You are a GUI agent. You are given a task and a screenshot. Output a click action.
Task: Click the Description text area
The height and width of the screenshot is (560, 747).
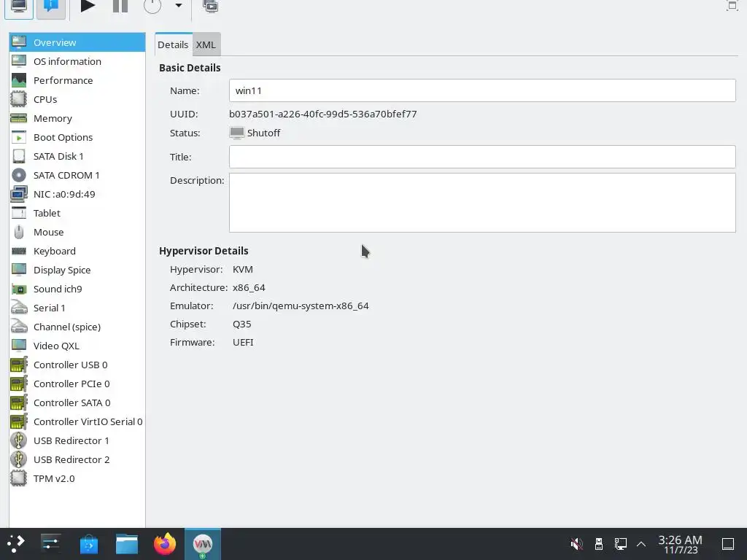[x=482, y=203]
